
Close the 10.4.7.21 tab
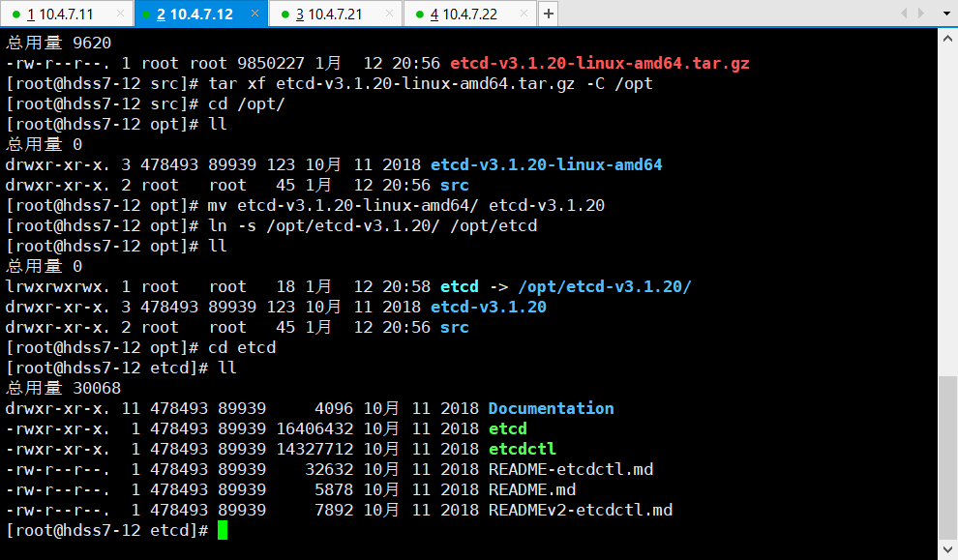[x=391, y=14]
